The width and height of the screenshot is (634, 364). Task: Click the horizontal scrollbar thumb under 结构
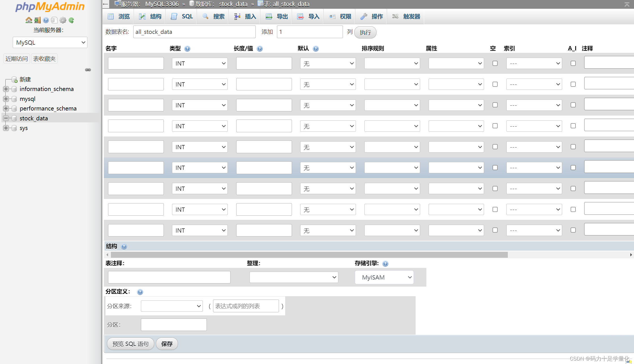coord(309,255)
